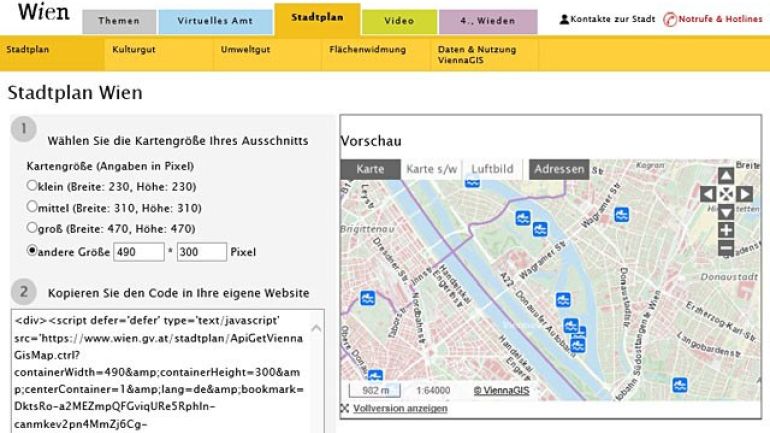Click the phone icon beside Notrufe & Hotlines
Image resolution: width=770 pixels, height=433 pixels.
click(x=670, y=19)
